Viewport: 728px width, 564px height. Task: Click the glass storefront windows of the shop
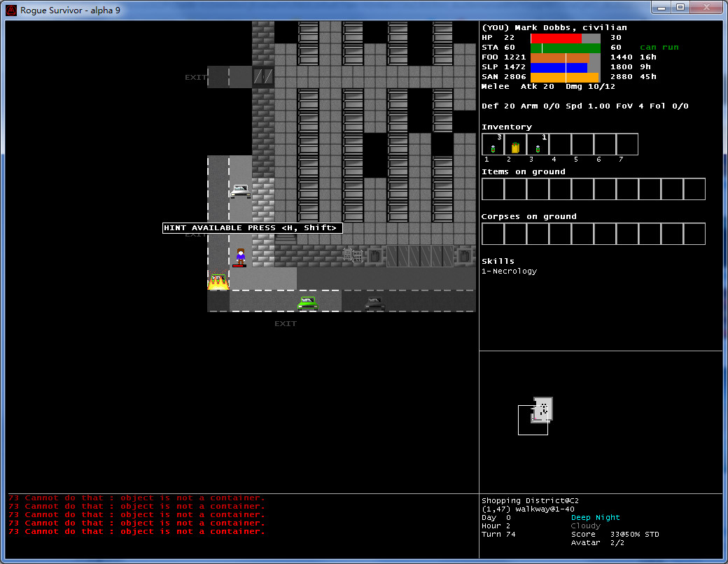coord(420,256)
